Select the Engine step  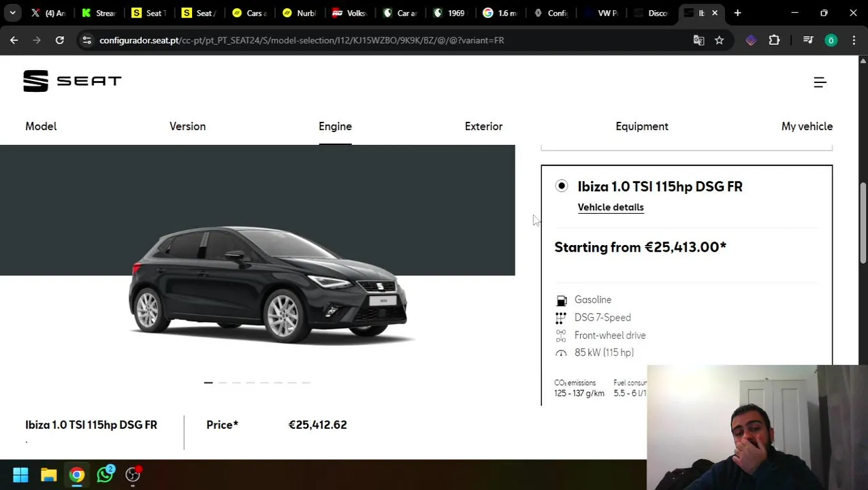point(335,127)
